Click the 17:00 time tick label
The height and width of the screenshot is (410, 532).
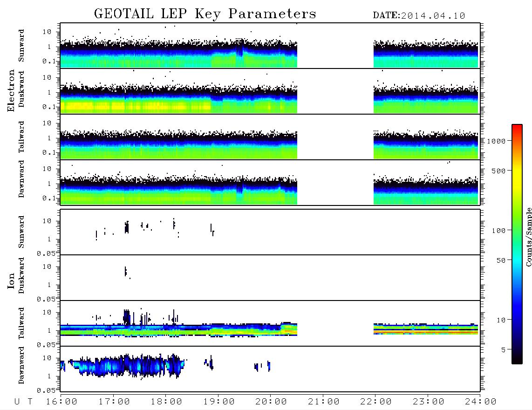click(x=114, y=402)
